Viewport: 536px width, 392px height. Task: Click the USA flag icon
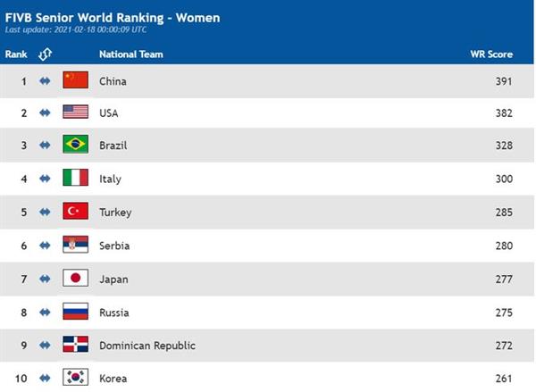(x=76, y=112)
